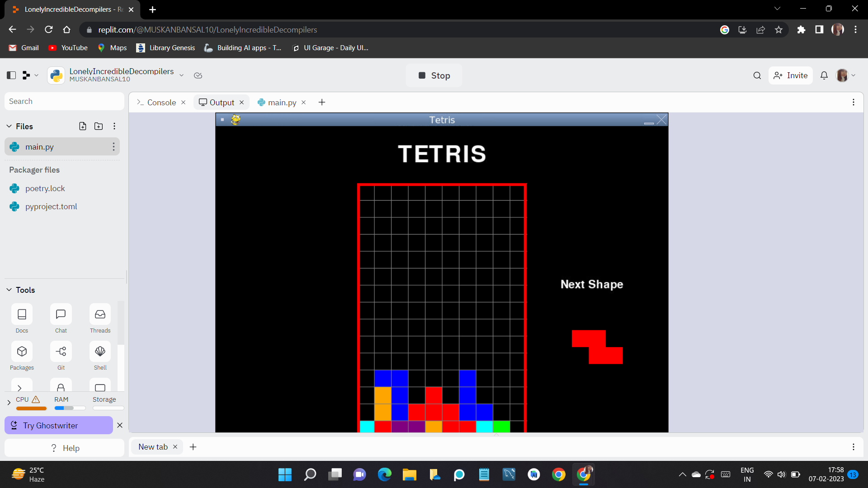The image size is (868, 488).
Task: Expand the LonelyIncredibleDecompilers repl name dropdown
Action: coord(181,75)
